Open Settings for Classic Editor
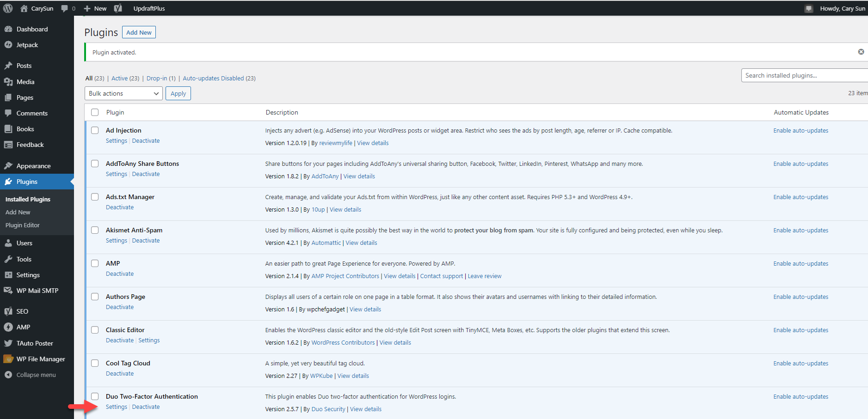The height and width of the screenshot is (419, 868). (x=149, y=340)
